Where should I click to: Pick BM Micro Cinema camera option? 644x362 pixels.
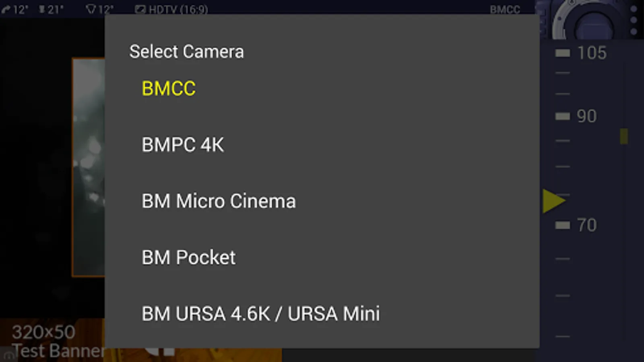tap(322, 201)
